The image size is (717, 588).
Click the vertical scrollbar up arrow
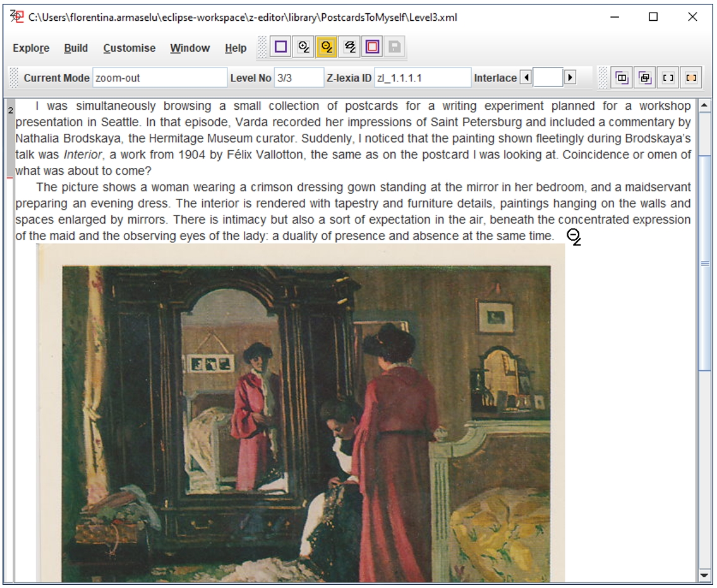click(704, 105)
